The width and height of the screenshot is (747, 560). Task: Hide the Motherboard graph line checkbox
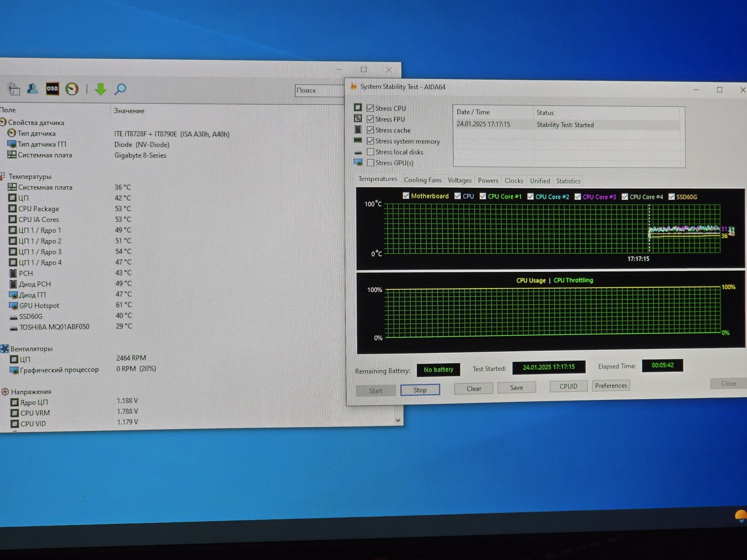(406, 196)
